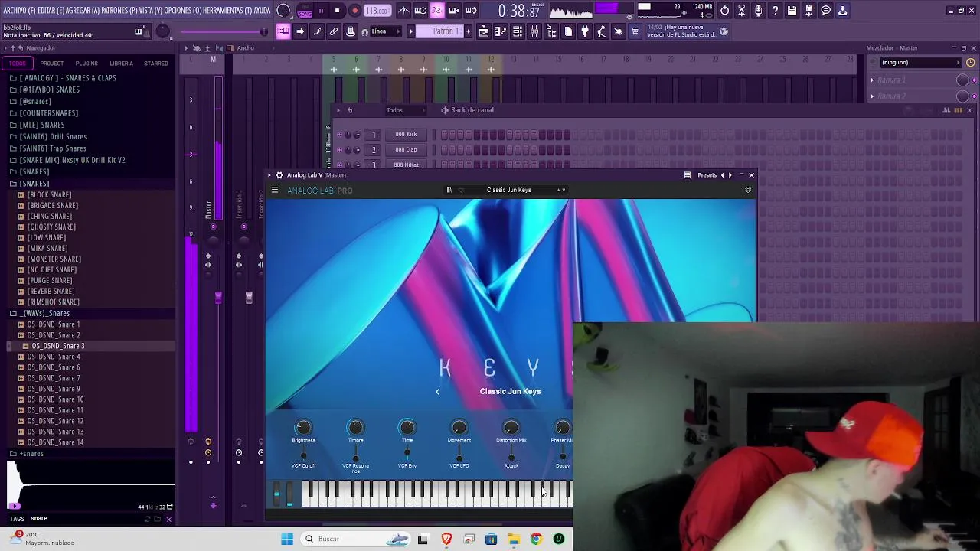Click 808 Kick channel button

pyautogui.click(x=406, y=135)
